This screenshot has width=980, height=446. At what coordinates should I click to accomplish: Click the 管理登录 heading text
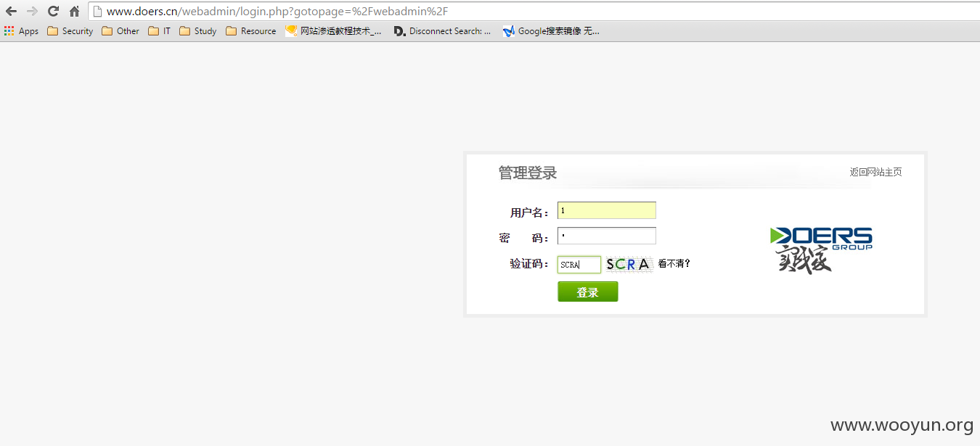click(528, 173)
